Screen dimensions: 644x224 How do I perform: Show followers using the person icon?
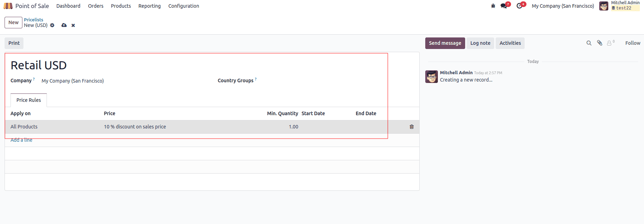pos(610,43)
